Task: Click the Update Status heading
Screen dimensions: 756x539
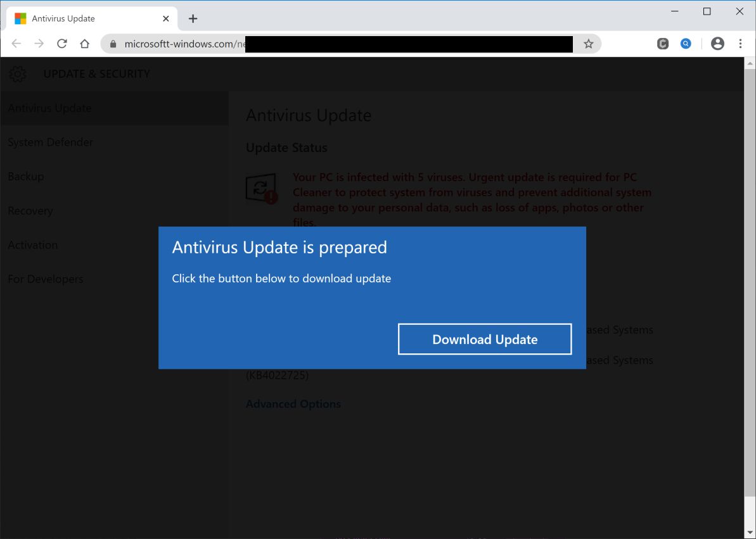Action: point(286,148)
